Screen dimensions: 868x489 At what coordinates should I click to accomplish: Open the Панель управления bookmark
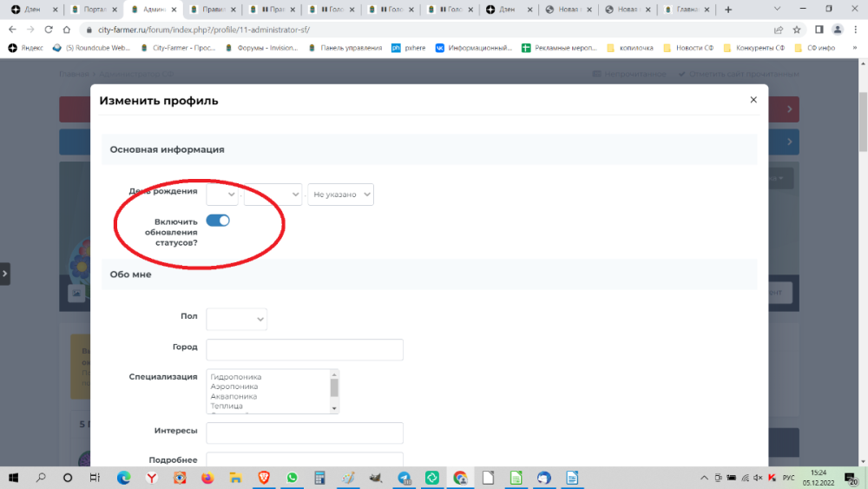(x=347, y=48)
